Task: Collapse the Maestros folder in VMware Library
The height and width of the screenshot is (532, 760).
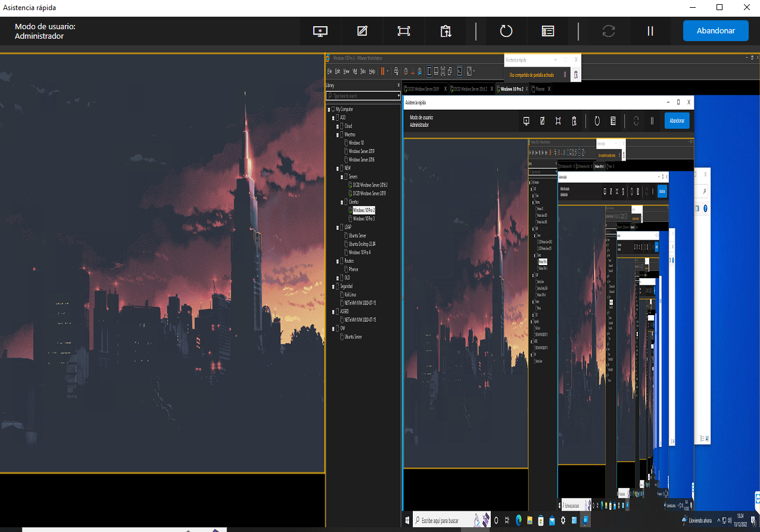Action: click(338, 135)
